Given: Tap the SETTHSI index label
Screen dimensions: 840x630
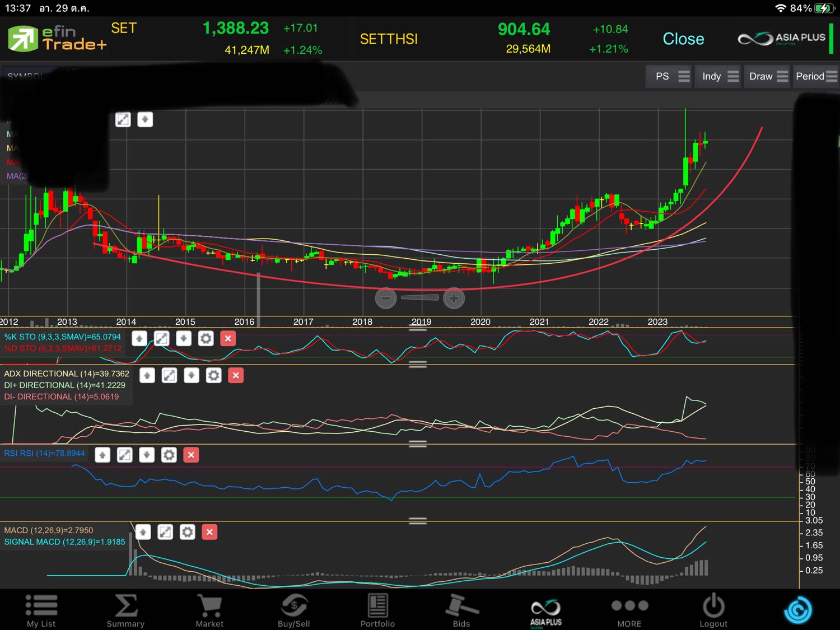Looking at the screenshot, I should coord(389,39).
